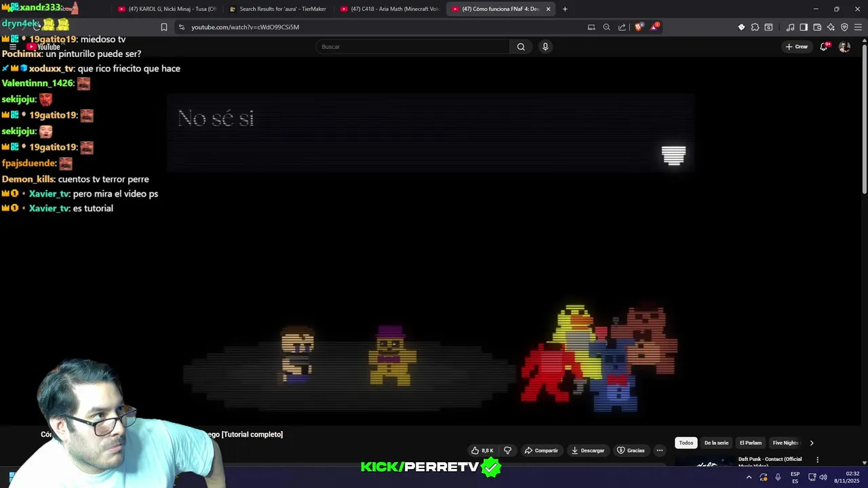The height and width of the screenshot is (488, 868).
Task: Select the El Parlam chip
Action: (751, 443)
